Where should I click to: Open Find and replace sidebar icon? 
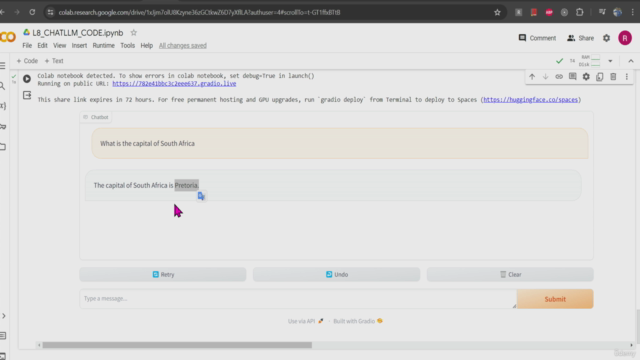tap(3, 86)
